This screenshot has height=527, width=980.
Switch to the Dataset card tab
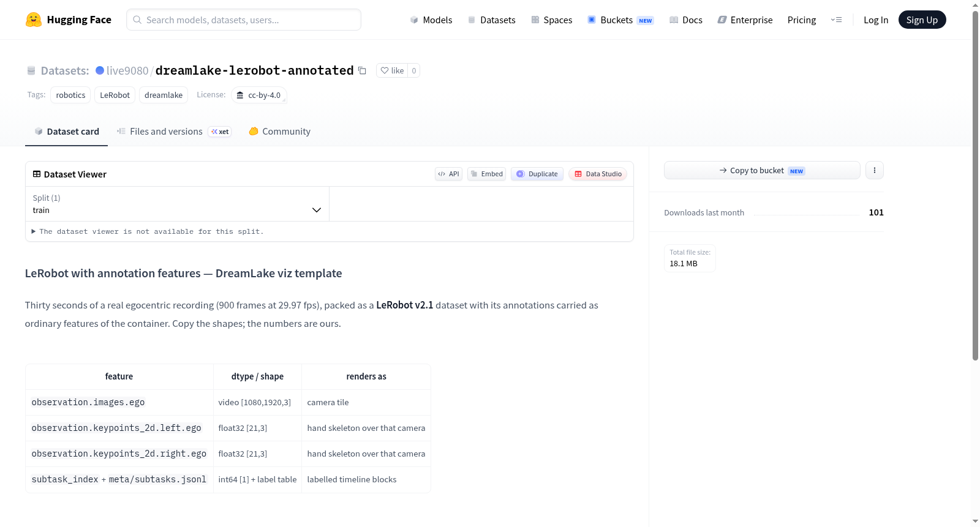pyautogui.click(x=67, y=132)
